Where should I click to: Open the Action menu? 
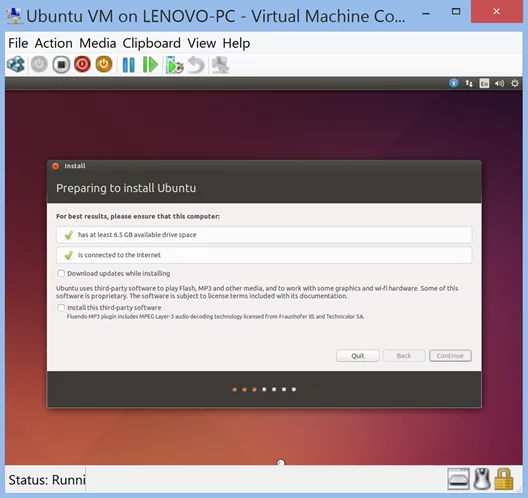(x=54, y=43)
